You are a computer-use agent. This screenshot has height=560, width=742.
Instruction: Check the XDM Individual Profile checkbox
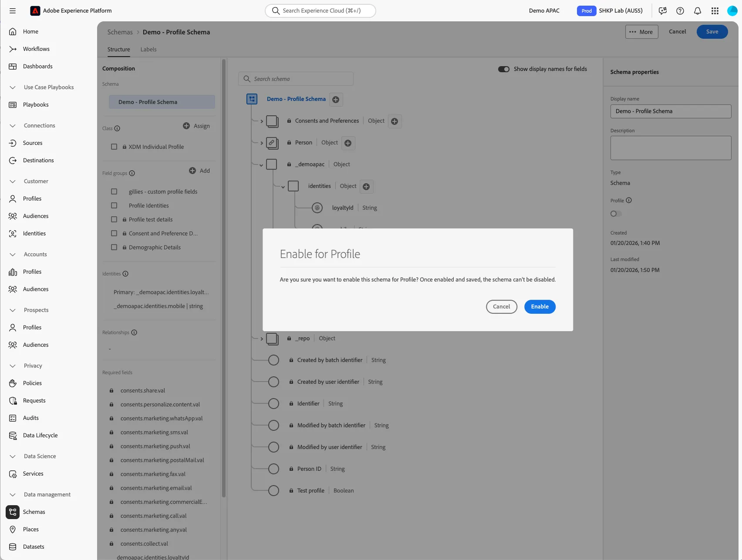pyautogui.click(x=114, y=147)
